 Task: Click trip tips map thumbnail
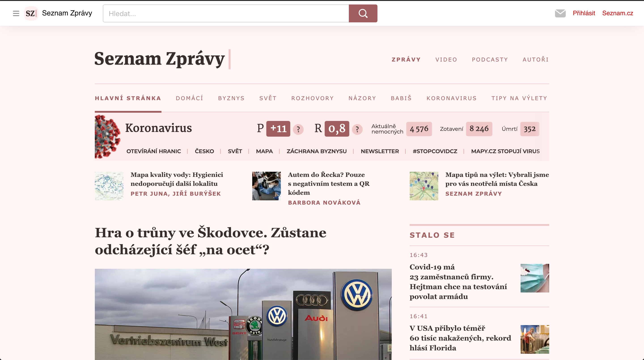424,186
